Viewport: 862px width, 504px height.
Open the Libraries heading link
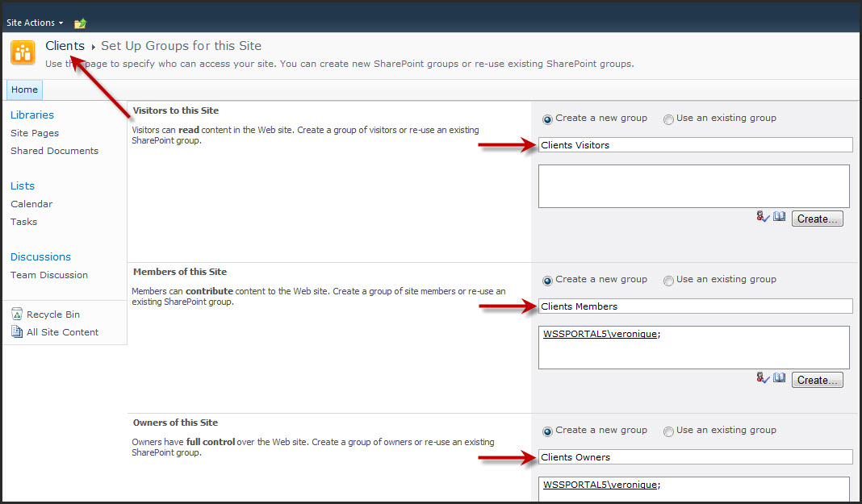[x=32, y=115]
